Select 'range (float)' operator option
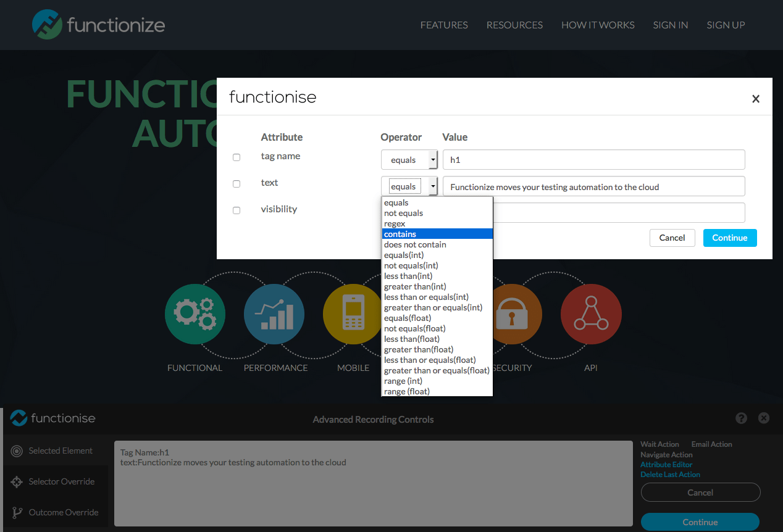This screenshot has height=532, width=783. tap(437, 391)
